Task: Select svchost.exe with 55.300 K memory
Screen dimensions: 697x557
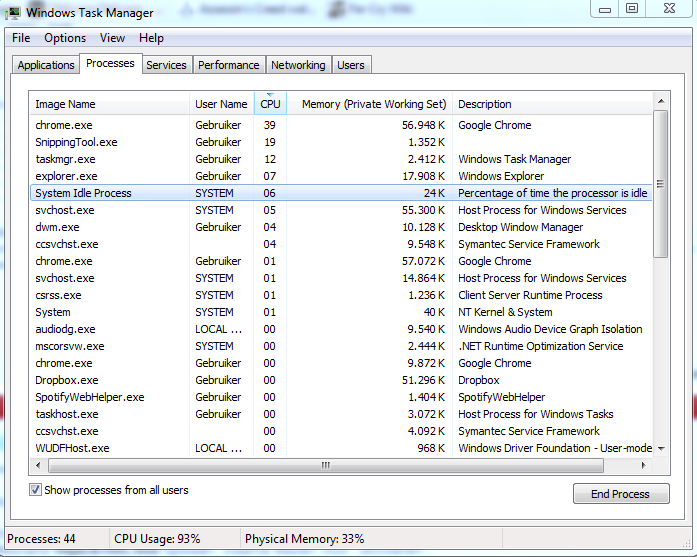Action: coord(341,210)
